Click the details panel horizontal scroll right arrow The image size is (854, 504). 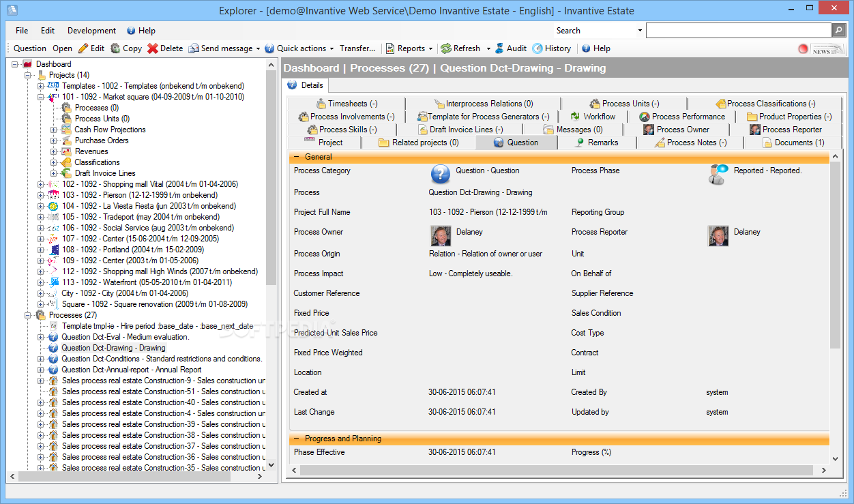824,471
